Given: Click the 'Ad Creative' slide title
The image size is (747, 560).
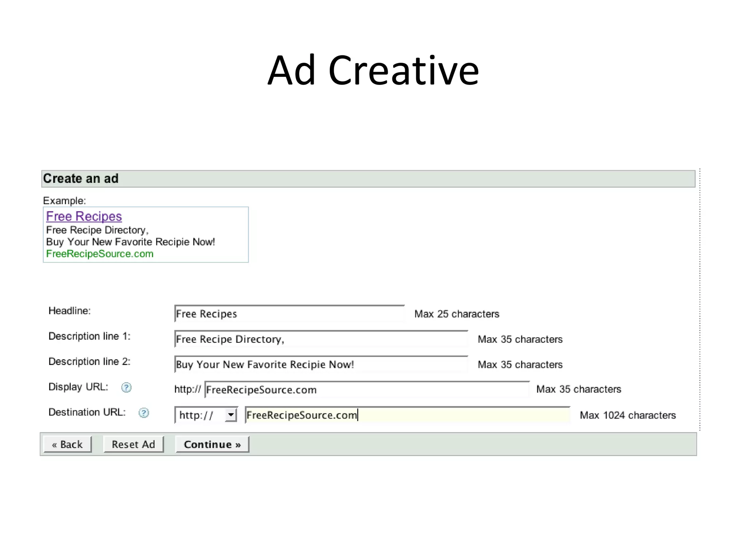Looking at the screenshot, I should click(x=373, y=70).
